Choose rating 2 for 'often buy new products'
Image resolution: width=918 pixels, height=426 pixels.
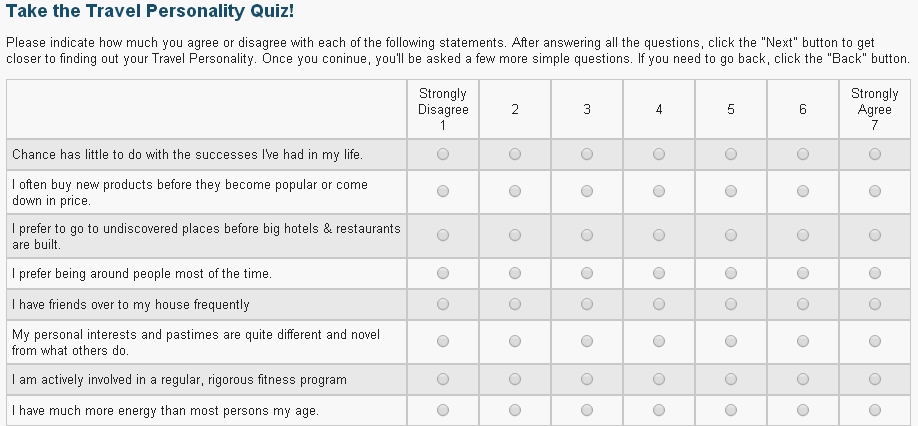[x=515, y=191]
